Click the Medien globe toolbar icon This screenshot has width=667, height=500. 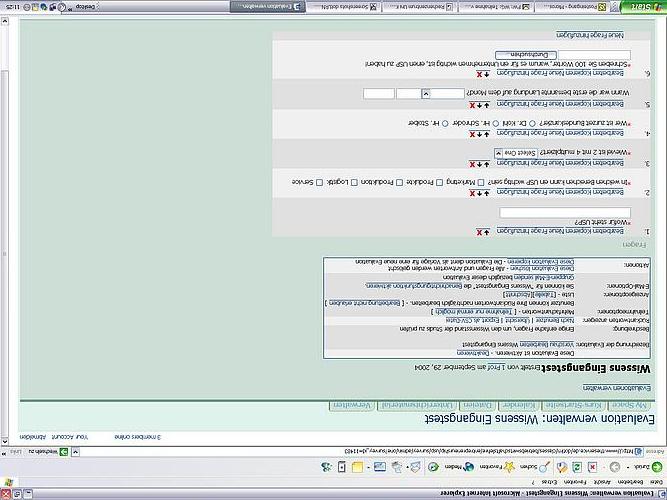pyautogui.click(x=468, y=467)
